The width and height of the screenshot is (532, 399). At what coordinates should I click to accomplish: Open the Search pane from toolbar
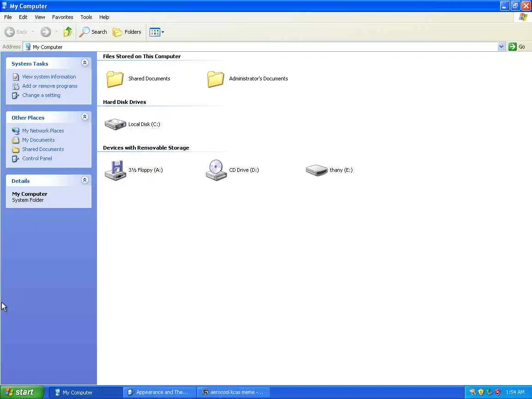tap(93, 32)
